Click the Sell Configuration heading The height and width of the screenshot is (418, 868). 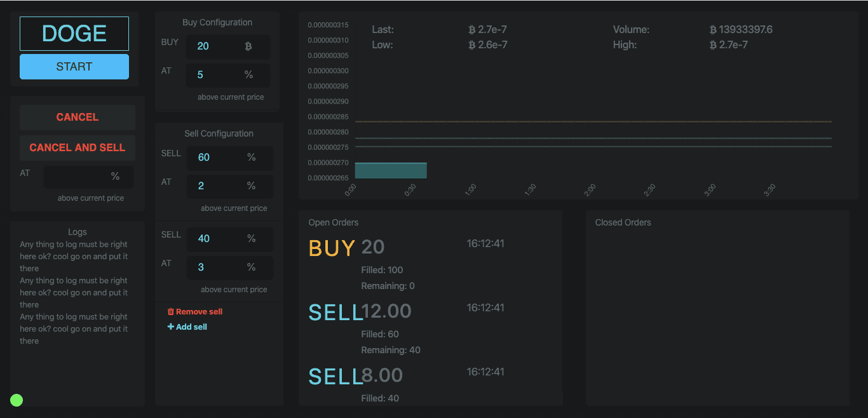(x=219, y=133)
